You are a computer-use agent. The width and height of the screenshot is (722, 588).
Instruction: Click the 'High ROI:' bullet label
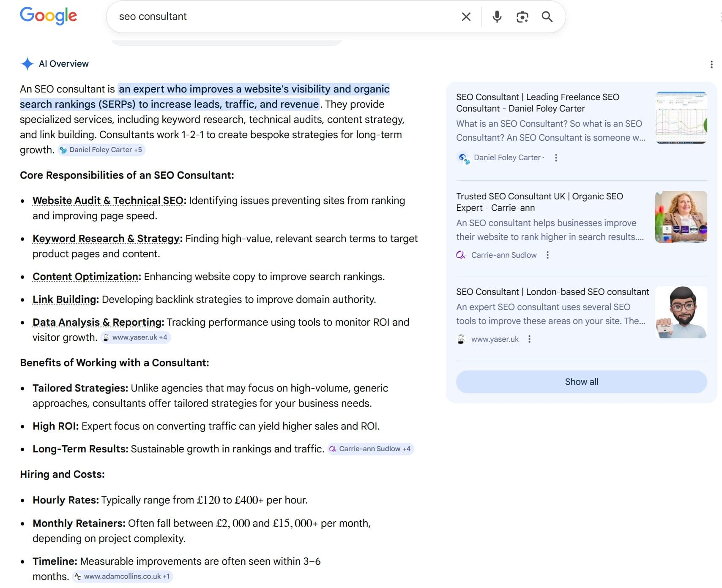pos(56,426)
